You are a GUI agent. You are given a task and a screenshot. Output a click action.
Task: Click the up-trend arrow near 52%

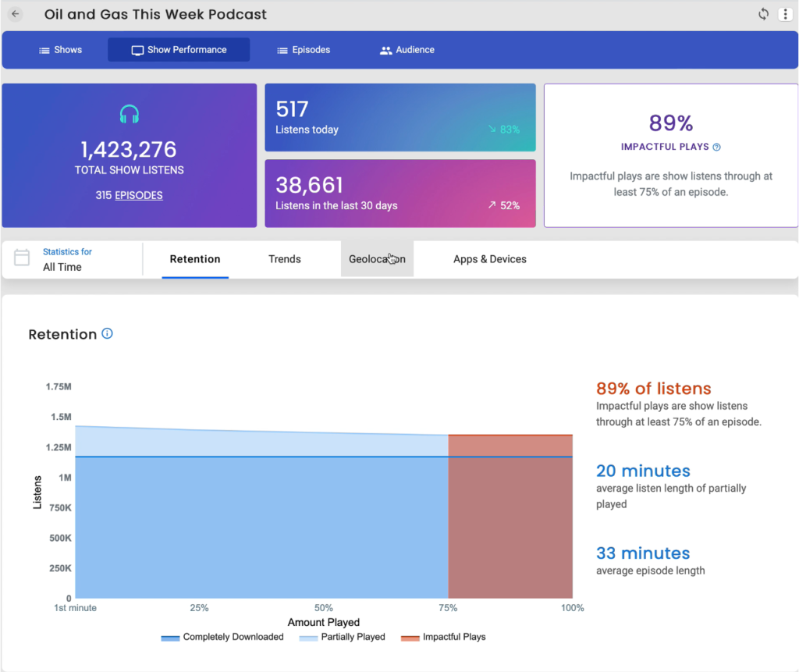click(492, 205)
